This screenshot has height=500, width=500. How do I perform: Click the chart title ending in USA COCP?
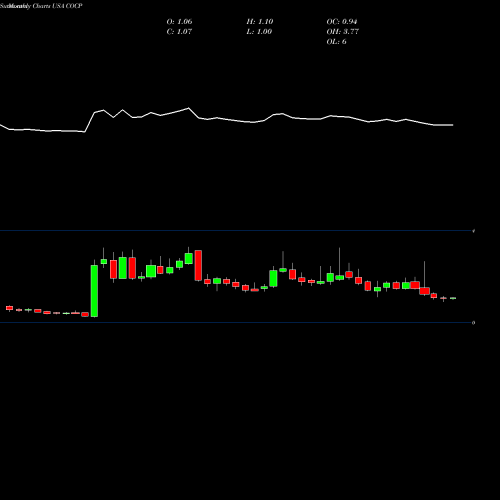click(x=41, y=6)
